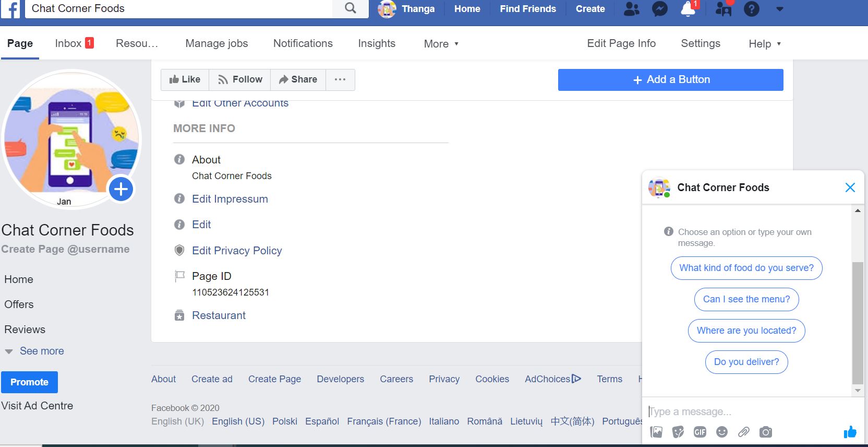Click Create in top bar

pos(590,9)
